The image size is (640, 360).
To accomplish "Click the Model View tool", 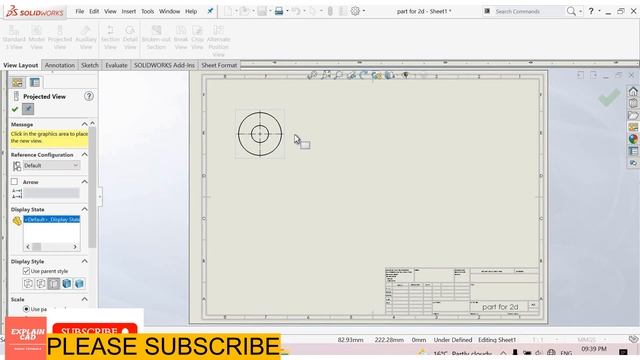I will (x=36, y=38).
